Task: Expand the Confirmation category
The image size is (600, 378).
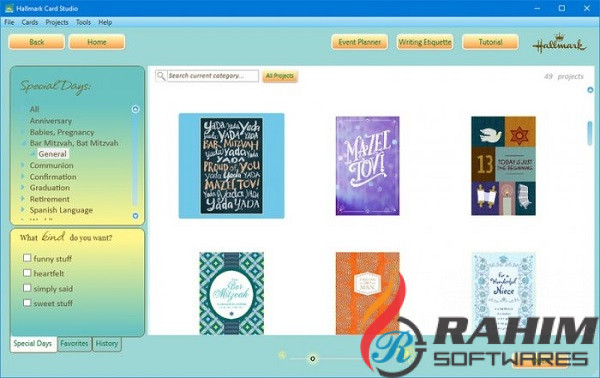Action: point(23,176)
